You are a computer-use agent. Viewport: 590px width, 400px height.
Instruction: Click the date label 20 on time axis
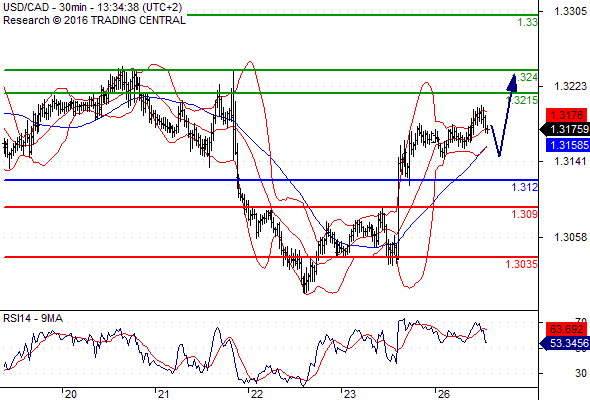(70, 394)
